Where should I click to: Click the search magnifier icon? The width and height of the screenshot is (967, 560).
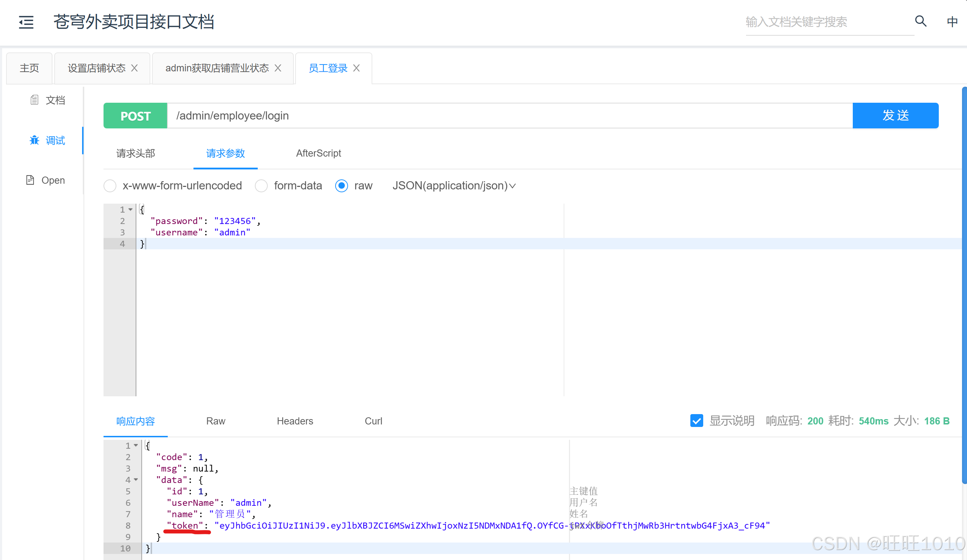921,21
